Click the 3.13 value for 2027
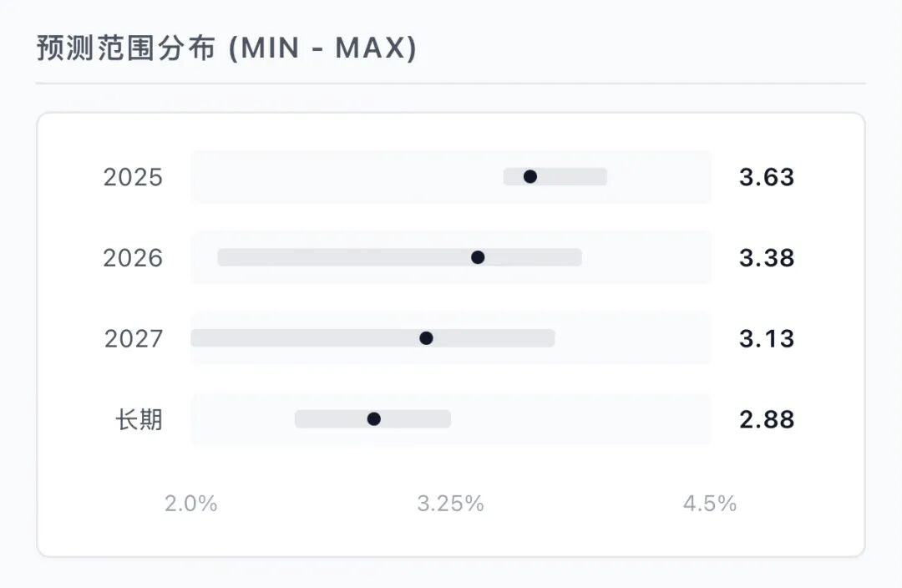Viewport: 902px width, 588px height. [766, 338]
